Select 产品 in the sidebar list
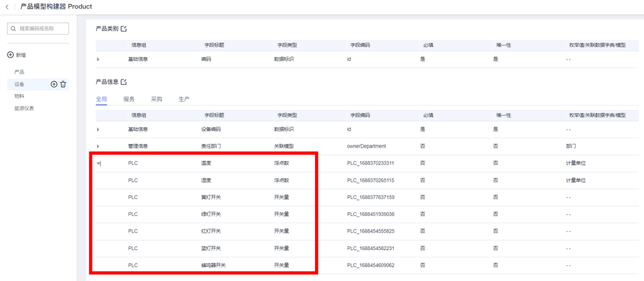 pyautogui.click(x=19, y=72)
